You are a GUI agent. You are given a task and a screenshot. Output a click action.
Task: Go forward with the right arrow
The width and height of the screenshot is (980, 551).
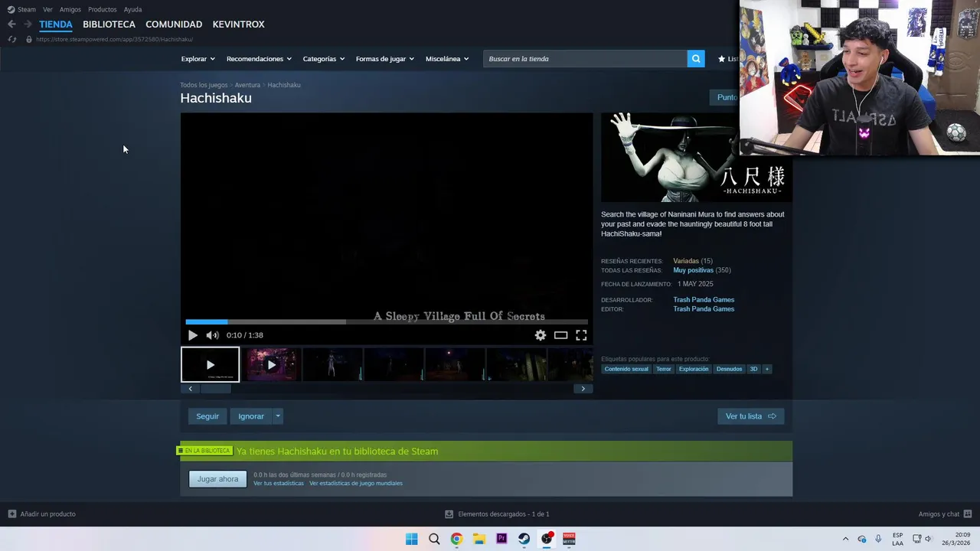pyautogui.click(x=28, y=24)
